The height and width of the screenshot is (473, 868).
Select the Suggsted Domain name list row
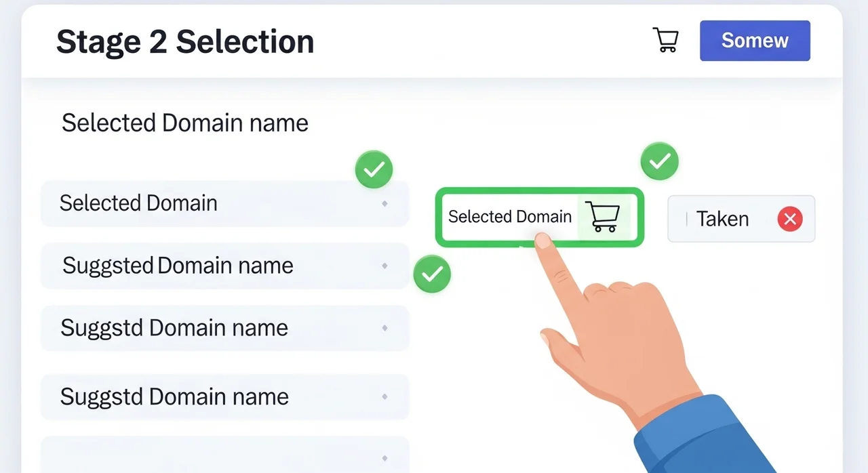point(203,266)
